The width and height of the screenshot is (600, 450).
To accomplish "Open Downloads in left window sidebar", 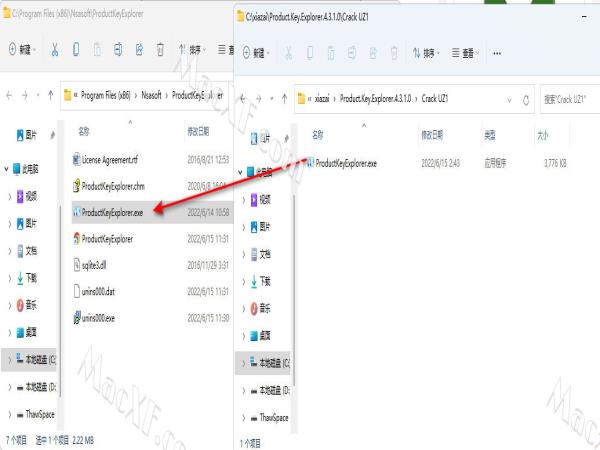I will [27, 278].
